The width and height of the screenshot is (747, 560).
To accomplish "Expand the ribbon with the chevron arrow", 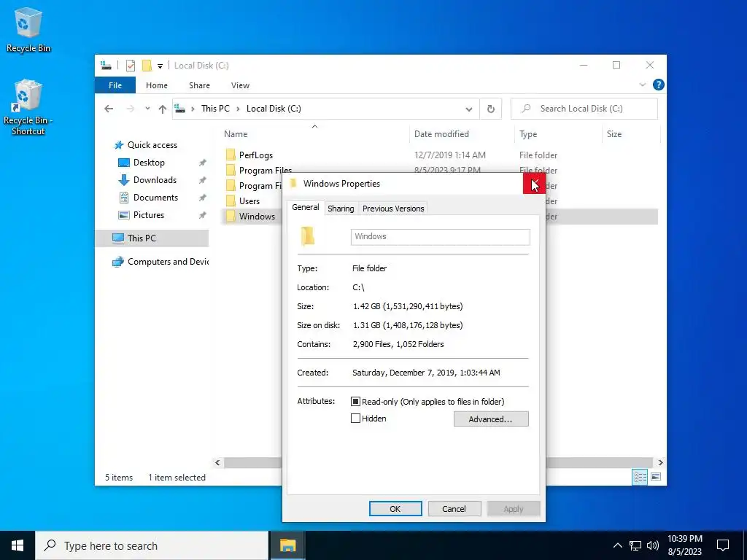I will (642, 85).
